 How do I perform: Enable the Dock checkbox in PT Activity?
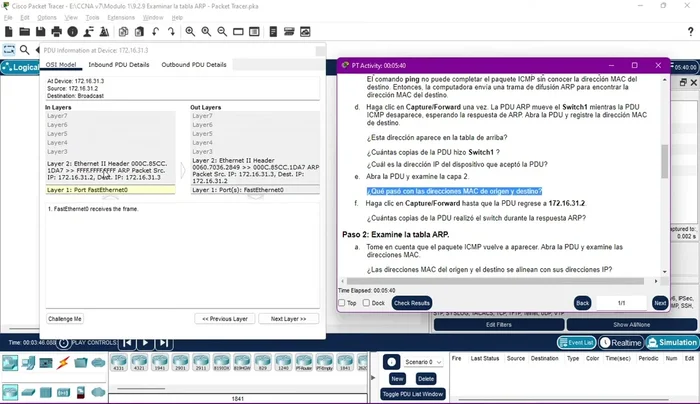click(x=366, y=303)
